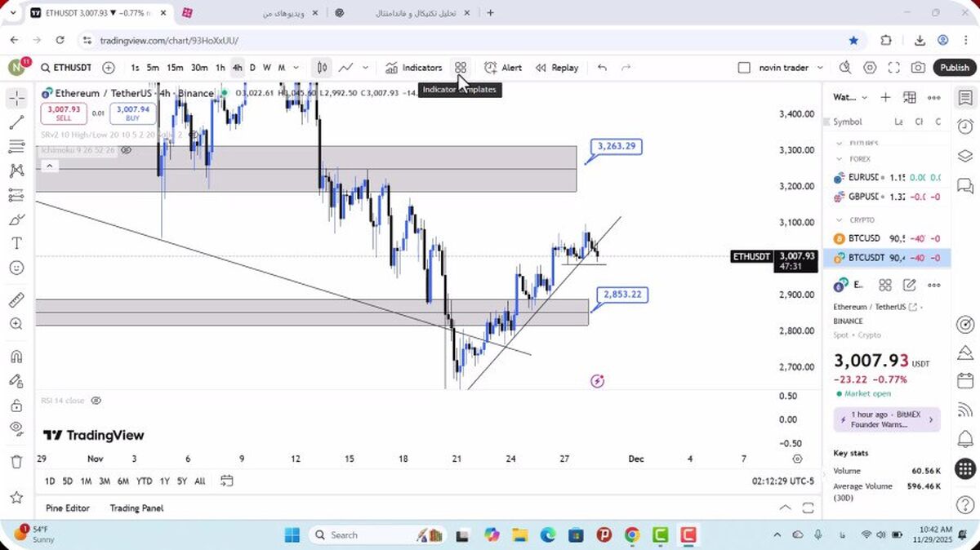The image size is (980, 550).
Task: Open the forecasting and measurement tools
Action: (x=16, y=195)
